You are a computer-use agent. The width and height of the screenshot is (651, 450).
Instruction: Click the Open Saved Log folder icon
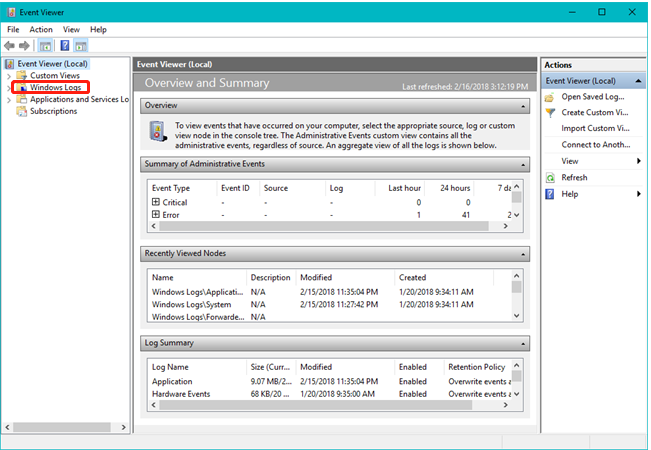(x=549, y=97)
